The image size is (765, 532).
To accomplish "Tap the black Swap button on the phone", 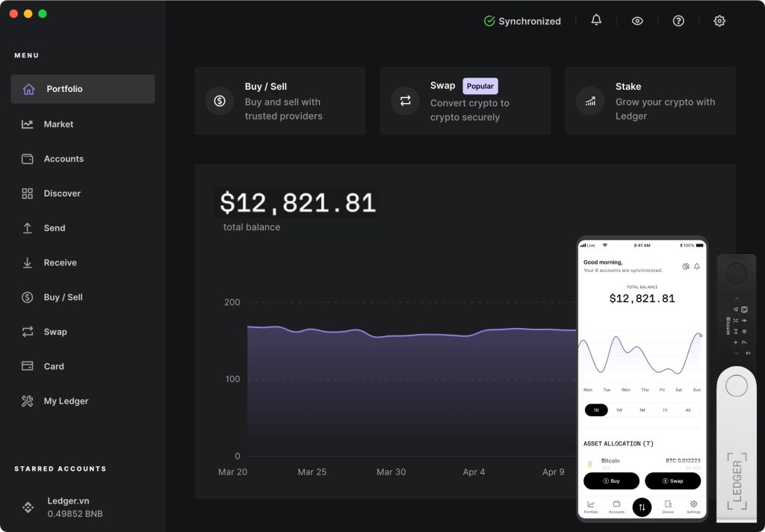I will pyautogui.click(x=673, y=480).
